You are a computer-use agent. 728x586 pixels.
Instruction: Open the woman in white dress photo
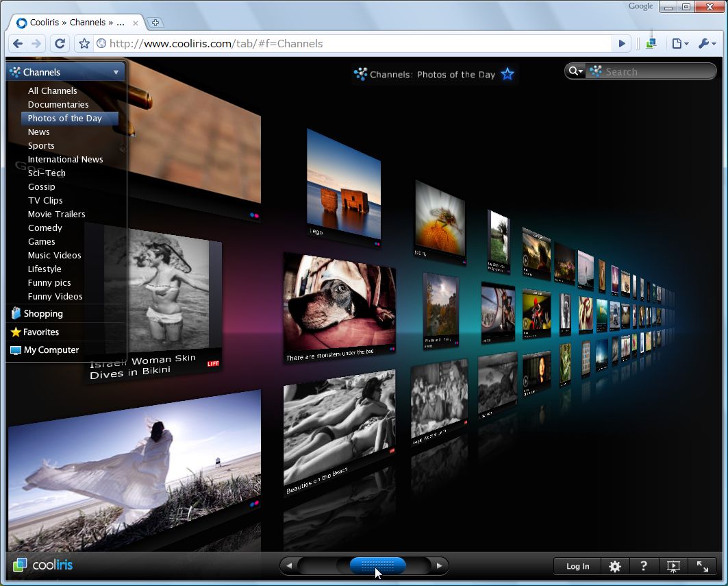tap(134, 469)
